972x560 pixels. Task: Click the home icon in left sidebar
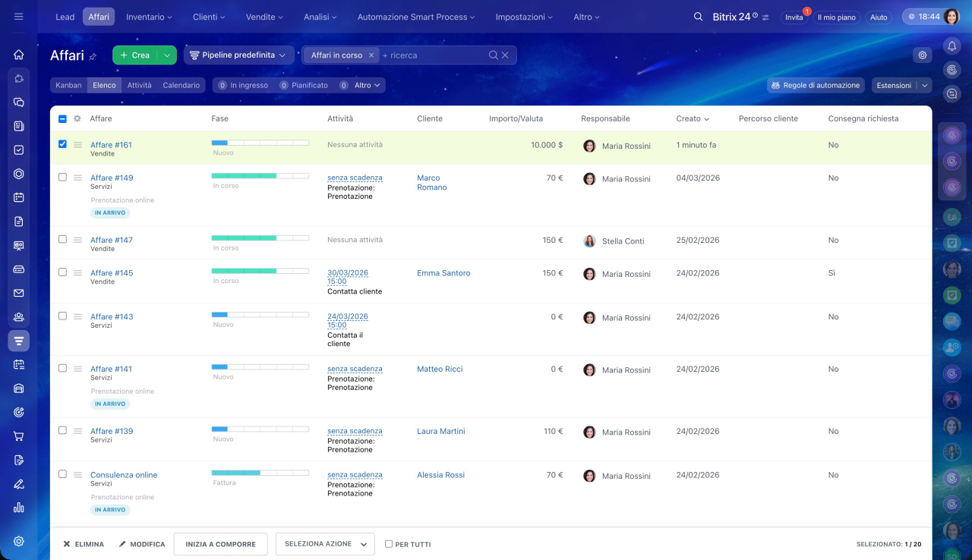(x=19, y=55)
